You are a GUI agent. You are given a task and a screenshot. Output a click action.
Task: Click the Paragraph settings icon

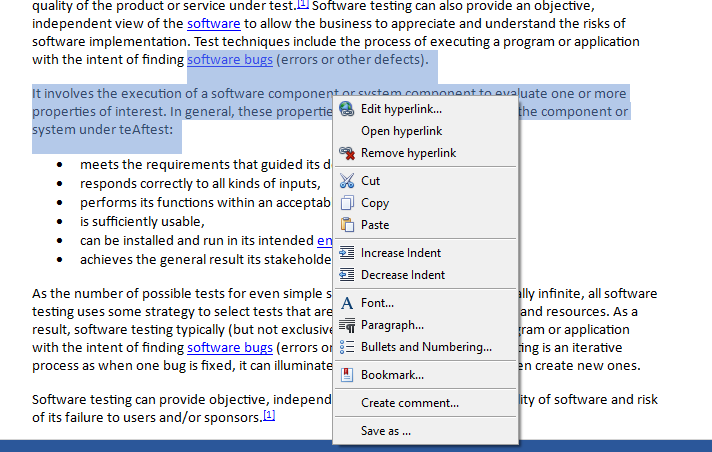point(347,325)
